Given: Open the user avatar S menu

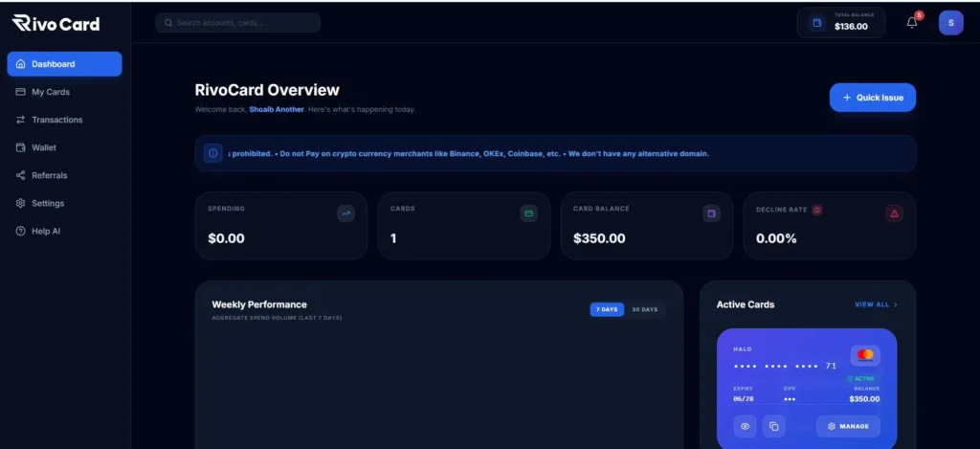Looking at the screenshot, I should (x=950, y=23).
